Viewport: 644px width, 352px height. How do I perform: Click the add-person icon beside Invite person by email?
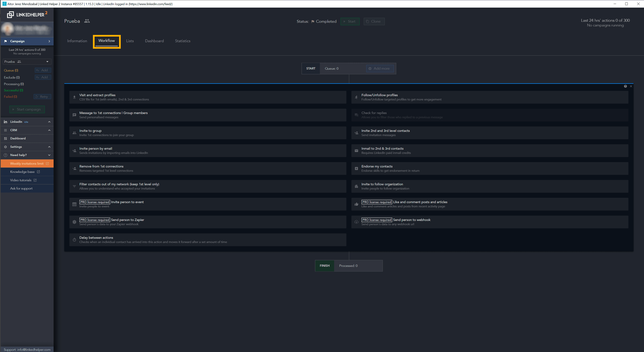(x=74, y=151)
